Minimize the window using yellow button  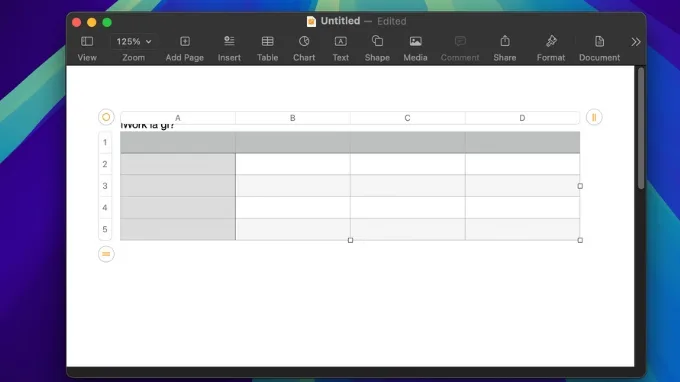pyautogui.click(x=92, y=22)
